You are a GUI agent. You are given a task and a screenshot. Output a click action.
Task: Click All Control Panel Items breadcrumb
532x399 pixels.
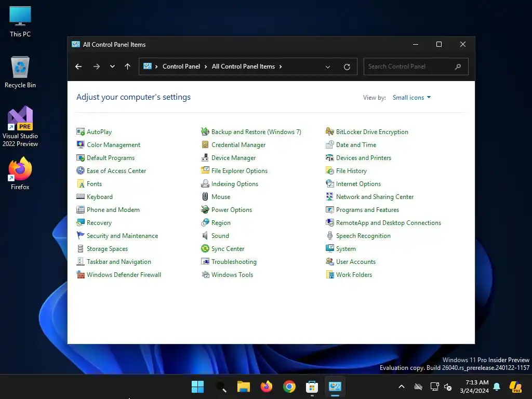pyautogui.click(x=243, y=66)
